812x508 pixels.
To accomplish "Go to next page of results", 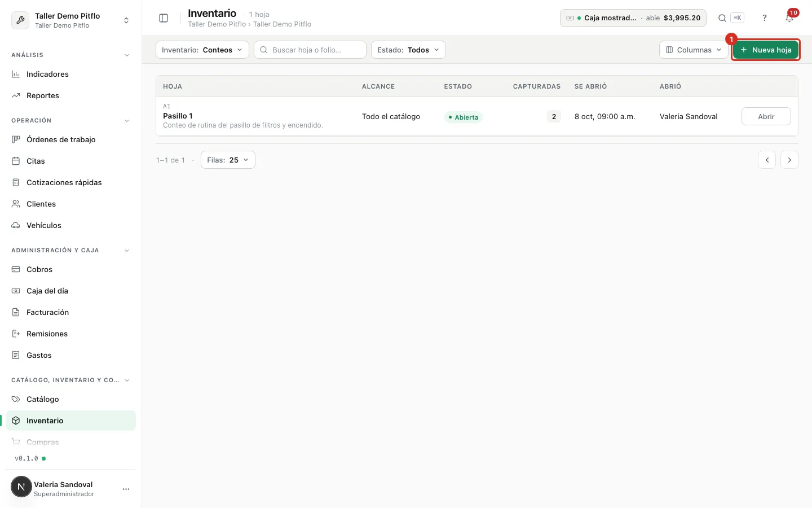I will [789, 160].
